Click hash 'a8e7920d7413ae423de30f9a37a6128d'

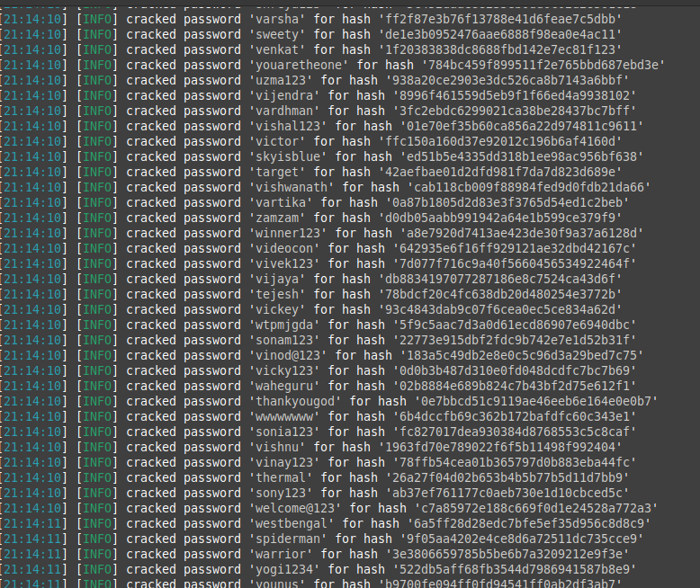pos(522,233)
